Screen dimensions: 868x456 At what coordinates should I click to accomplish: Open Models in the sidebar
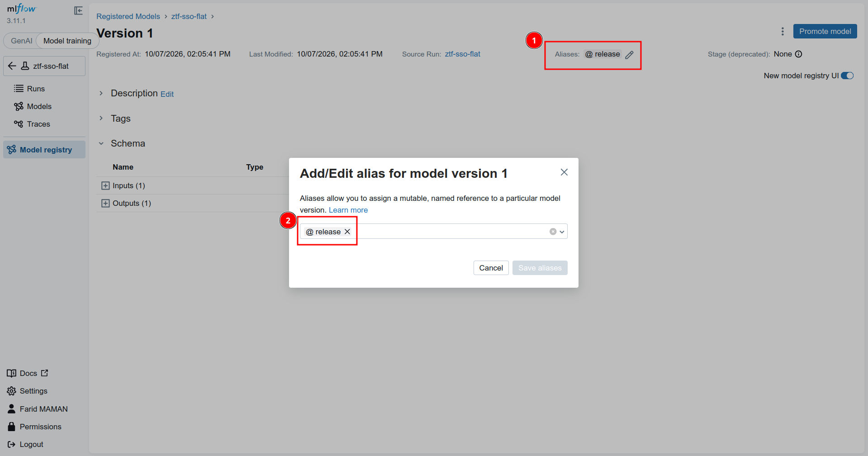(44, 106)
